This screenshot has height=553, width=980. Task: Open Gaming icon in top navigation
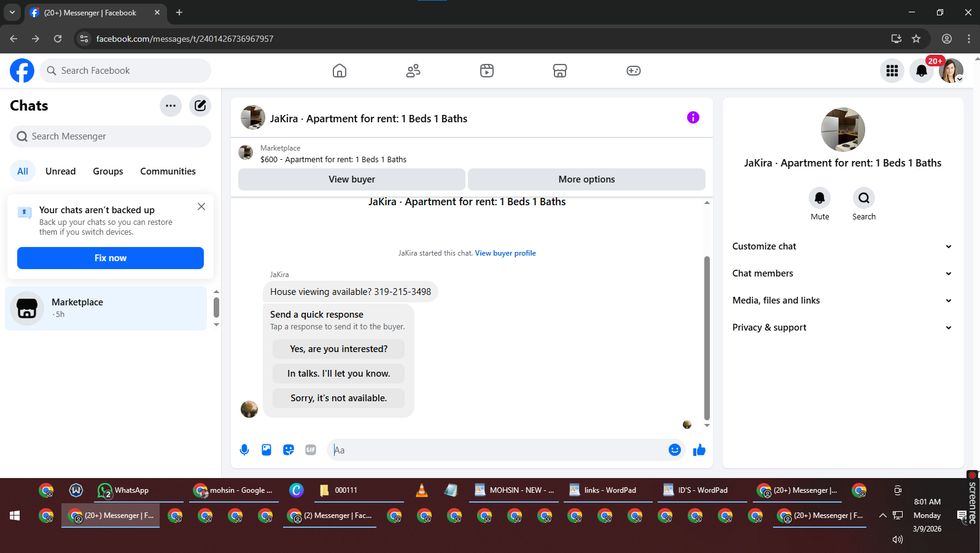pyautogui.click(x=634, y=71)
